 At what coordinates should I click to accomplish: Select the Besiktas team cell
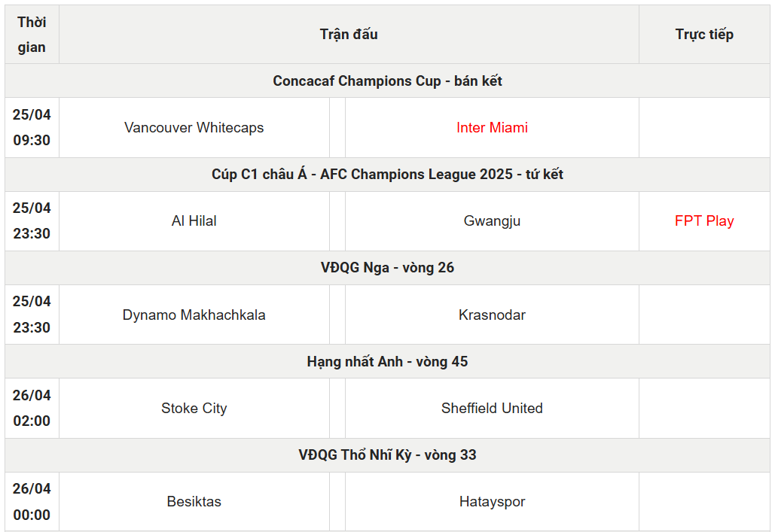tap(194, 502)
